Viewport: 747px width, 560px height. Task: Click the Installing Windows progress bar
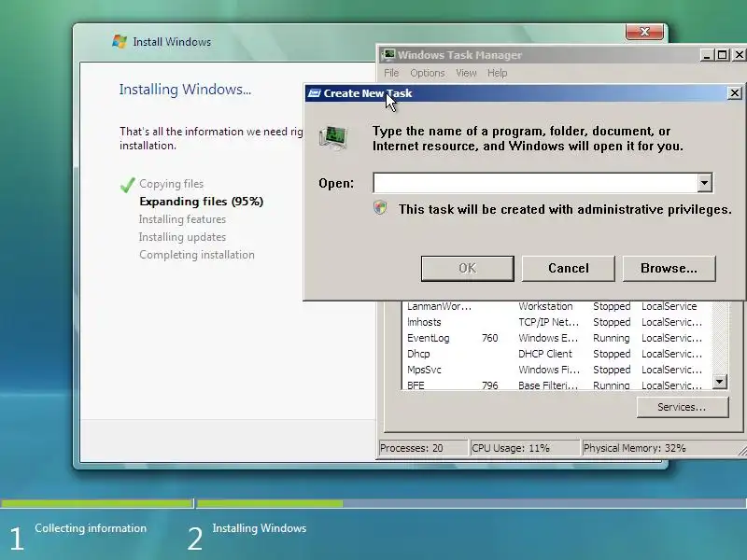point(472,503)
